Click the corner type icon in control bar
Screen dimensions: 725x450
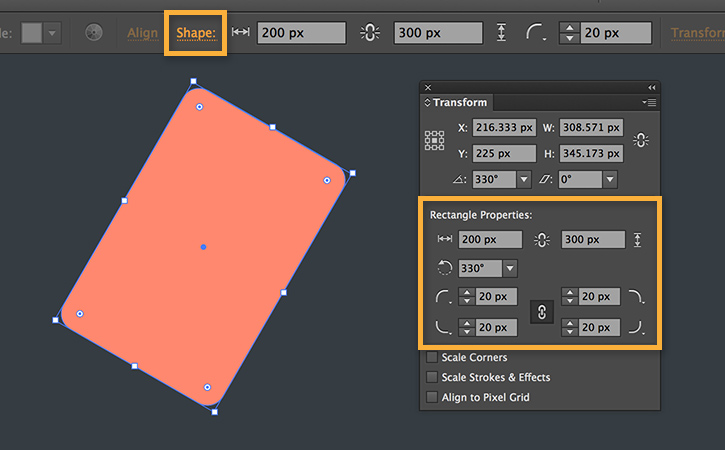pyautogui.click(x=536, y=33)
